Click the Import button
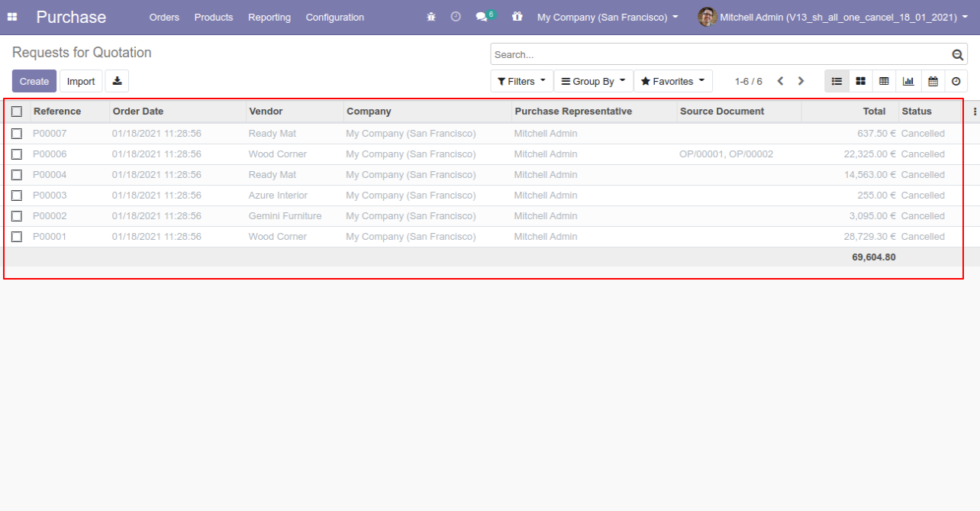The width and height of the screenshot is (980, 511). point(81,81)
